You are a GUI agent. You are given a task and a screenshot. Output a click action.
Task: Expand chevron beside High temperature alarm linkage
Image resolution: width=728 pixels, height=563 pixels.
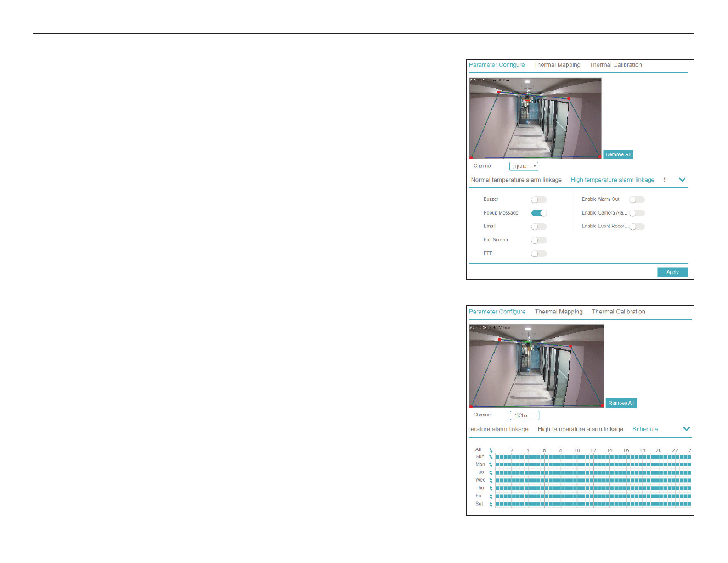point(682,180)
